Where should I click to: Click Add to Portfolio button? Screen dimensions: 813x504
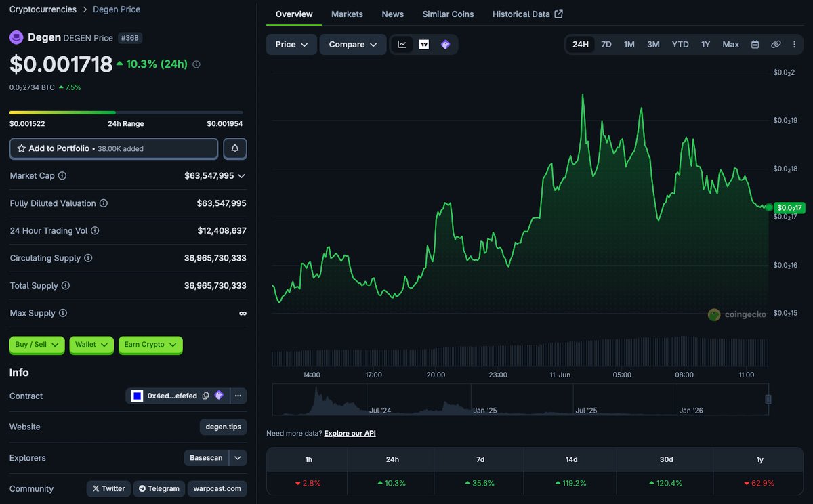[114, 148]
